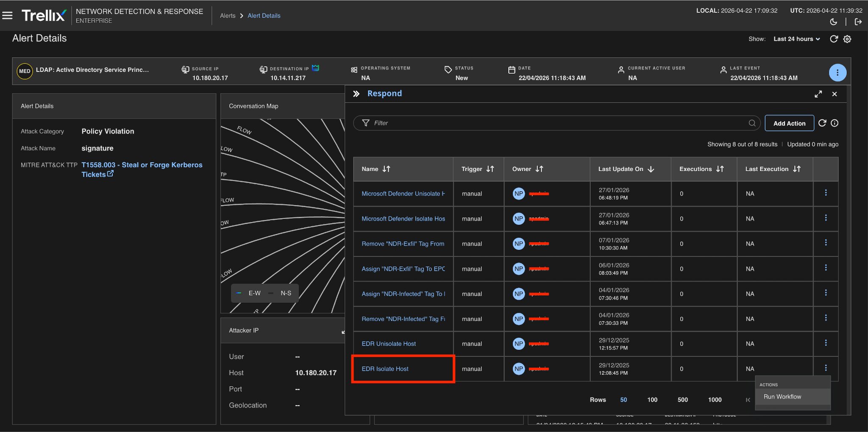Screen dimensions: 868x432
Task: Click the Add Action button
Action: pos(789,123)
